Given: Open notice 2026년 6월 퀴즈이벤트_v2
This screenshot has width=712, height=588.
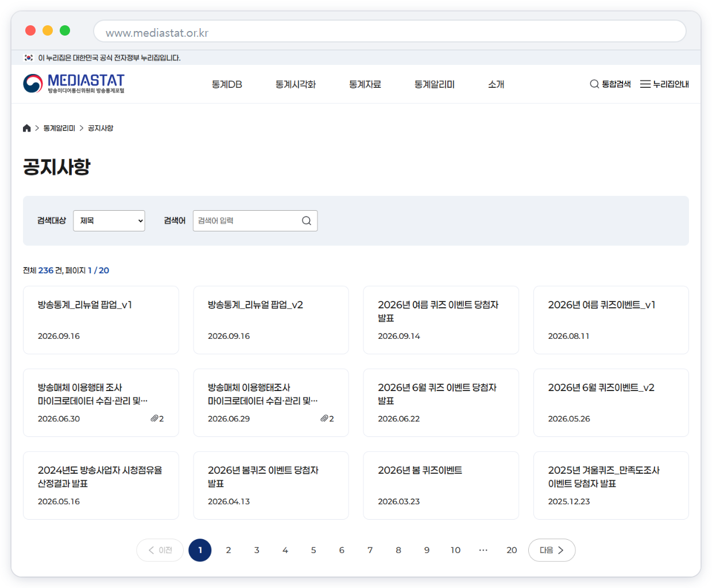Looking at the screenshot, I should (x=611, y=403).
